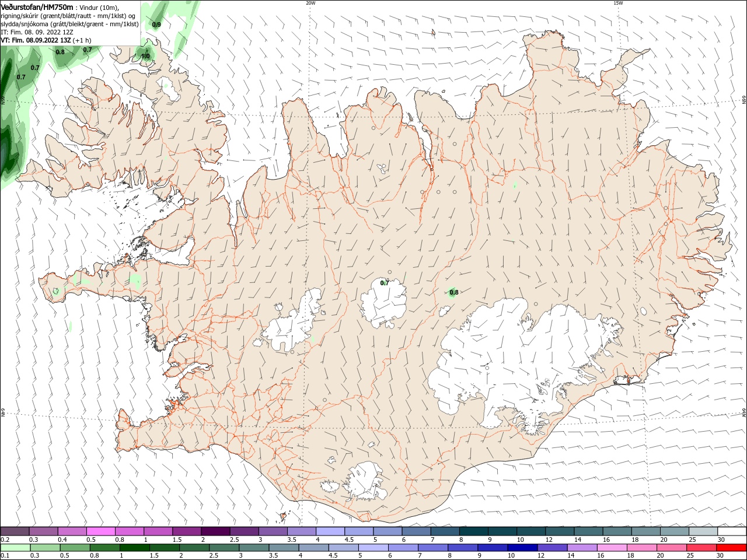Select the deep blue 10 swatch, lower legend row
This screenshot has height=560, width=747.
coord(522,548)
